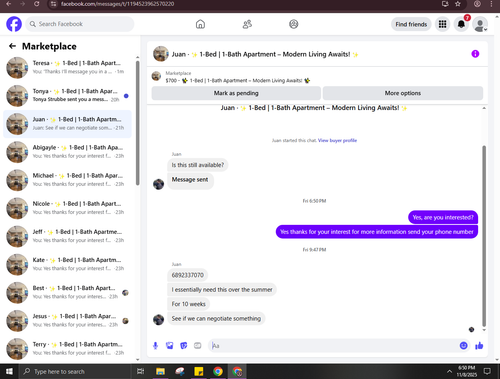
Task: Open conversation info icon for Juan chat
Action: point(475,54)
